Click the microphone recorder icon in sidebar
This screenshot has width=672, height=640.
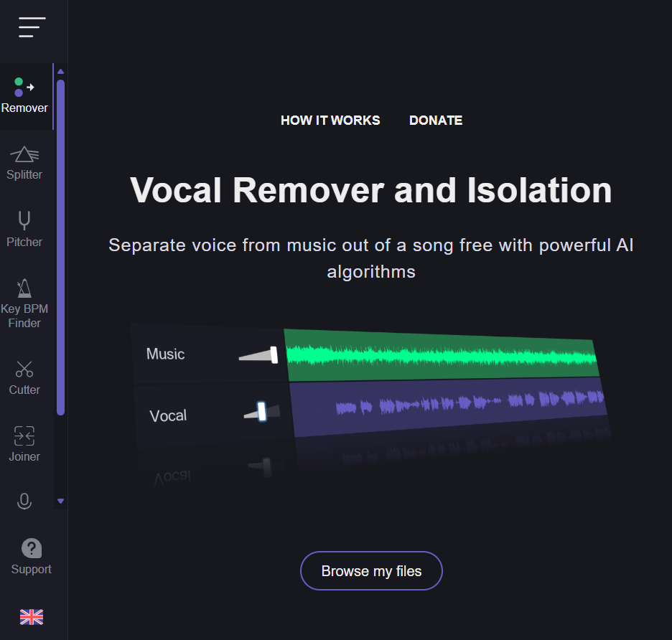pyautogui.click(x=24, y=501)
